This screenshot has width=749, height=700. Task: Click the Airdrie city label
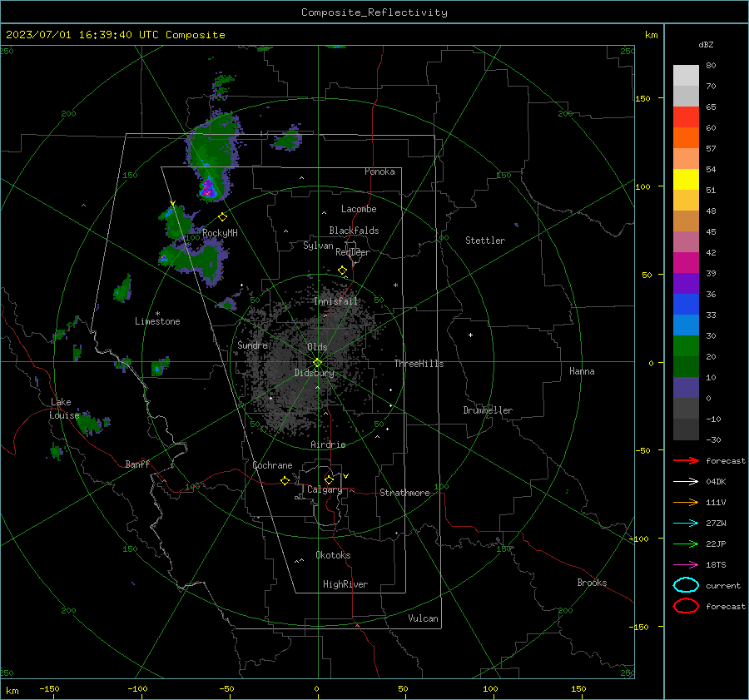point(328,444)
